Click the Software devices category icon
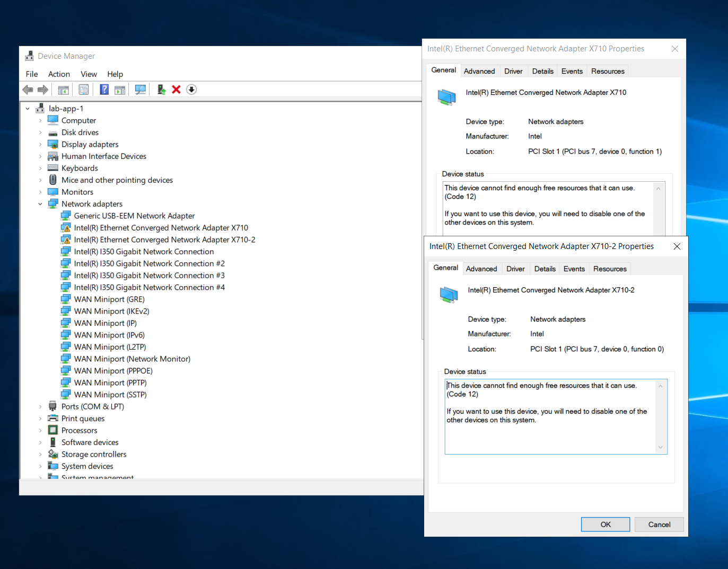This screenshot has width=728, height=569. [x=53, y=442]
